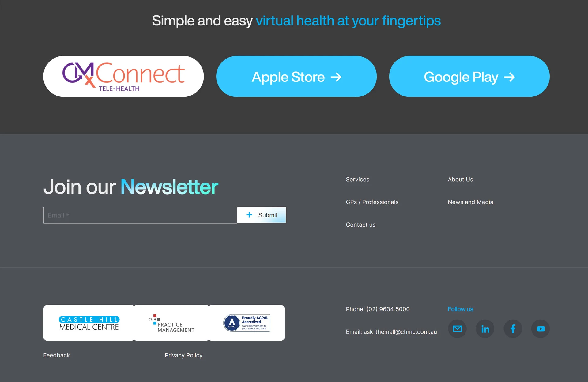Image resolution: width=588 pixels, height=382 pixels.
Task: Click the YouTube social media icon
Action: [541, 328]
